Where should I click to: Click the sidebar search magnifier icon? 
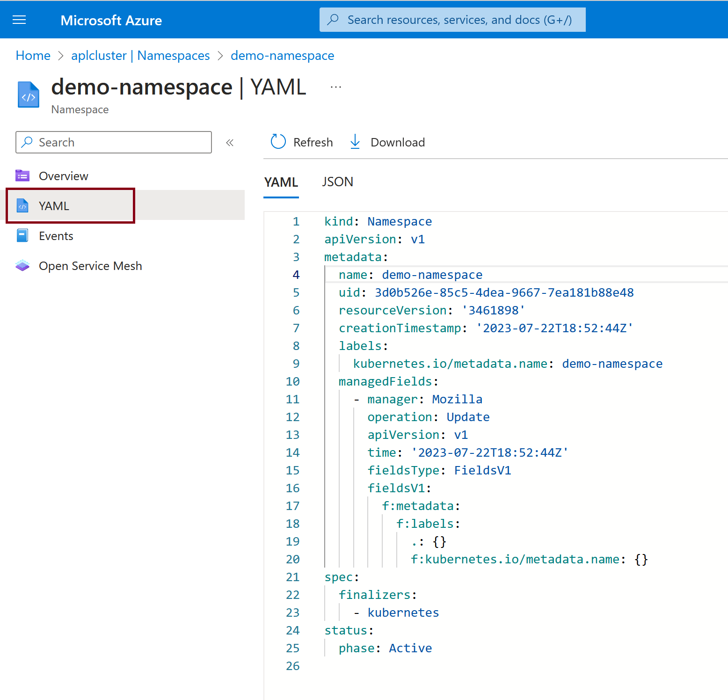27,142
